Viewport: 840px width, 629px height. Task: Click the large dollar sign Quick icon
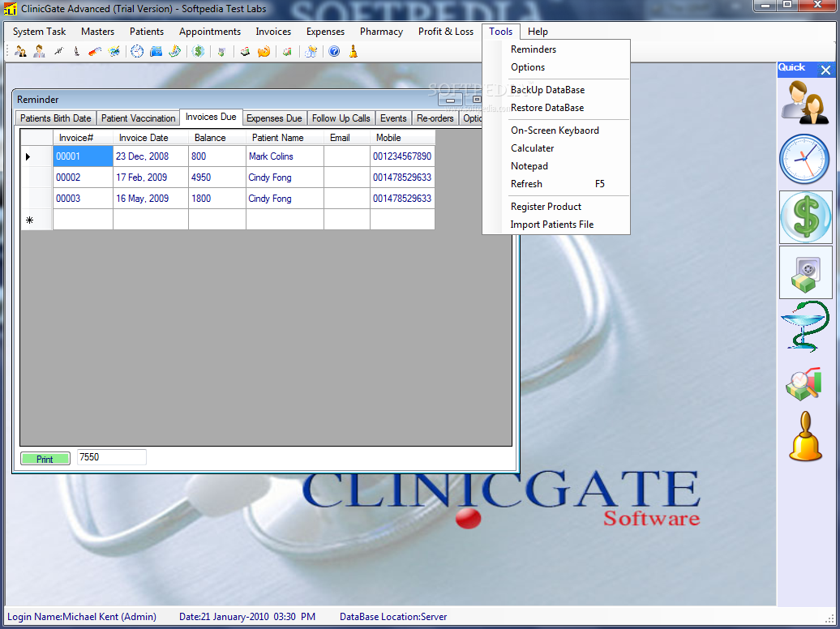click(x=805, y=217)
